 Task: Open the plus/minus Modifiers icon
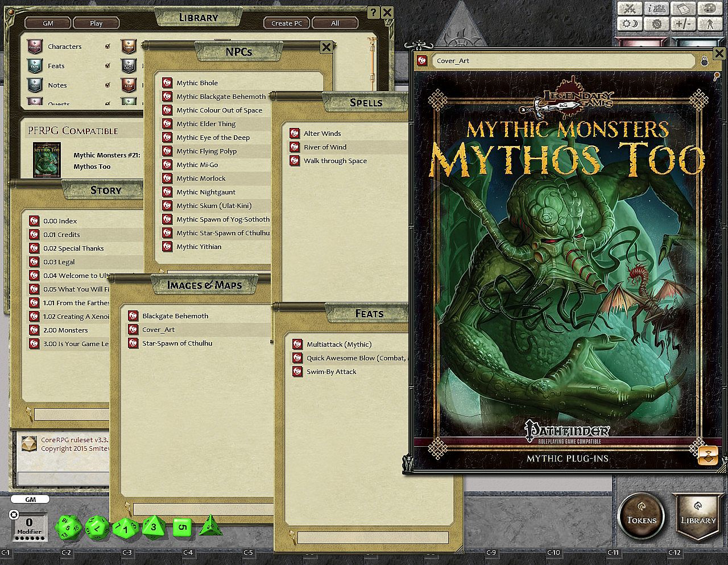(682, 24)
